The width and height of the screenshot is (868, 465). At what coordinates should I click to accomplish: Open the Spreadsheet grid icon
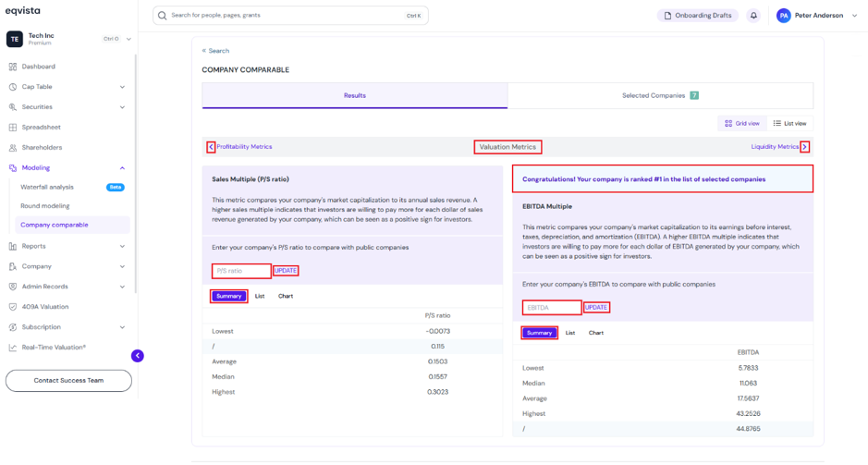click(13, 128)
